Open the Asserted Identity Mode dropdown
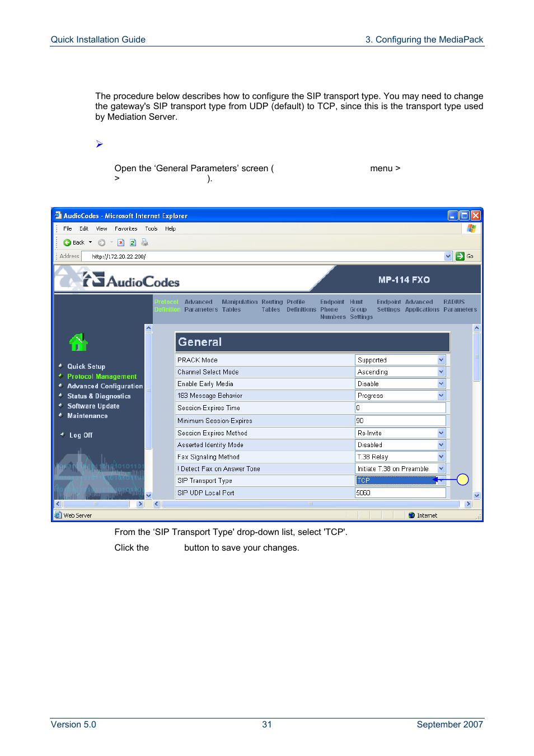The image size is (534, 756). tap(441, 445)
